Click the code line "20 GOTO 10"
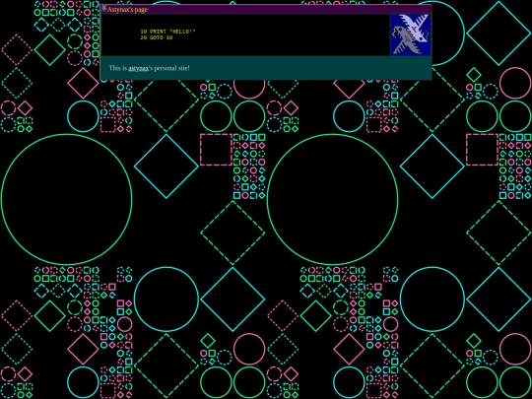 (x=157, y=37)
